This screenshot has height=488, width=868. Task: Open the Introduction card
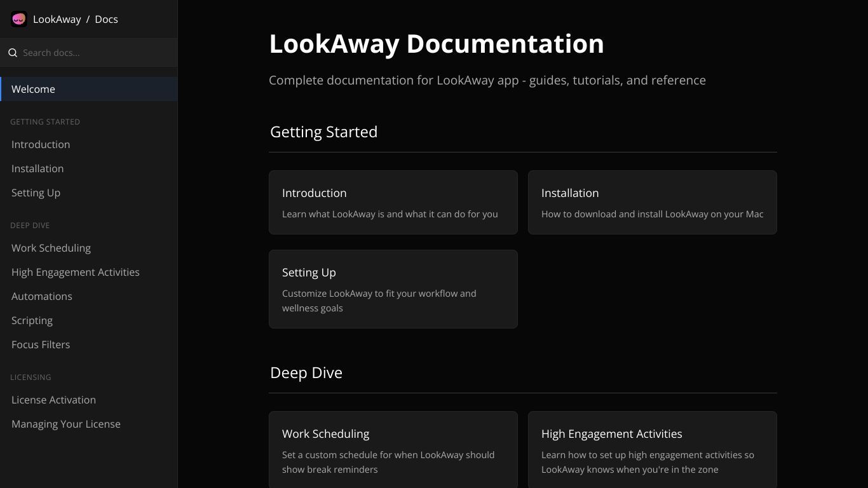(x=393, y=202)
